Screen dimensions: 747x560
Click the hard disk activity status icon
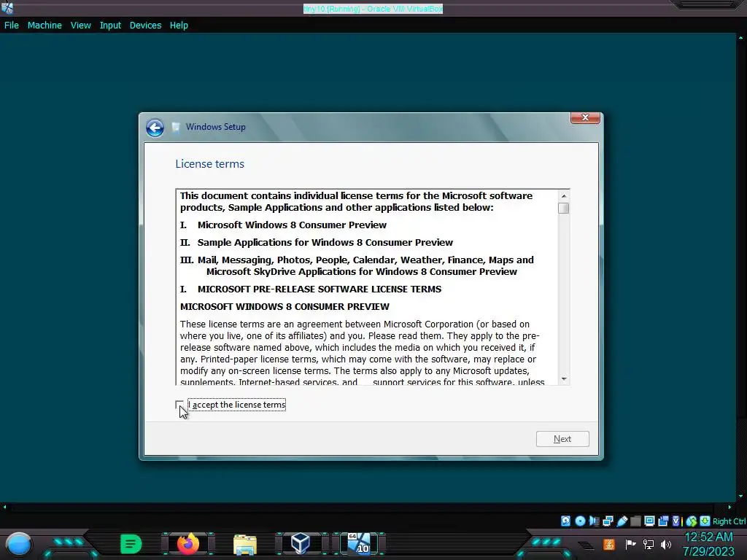pyautogui.click(x=565, y=521)
